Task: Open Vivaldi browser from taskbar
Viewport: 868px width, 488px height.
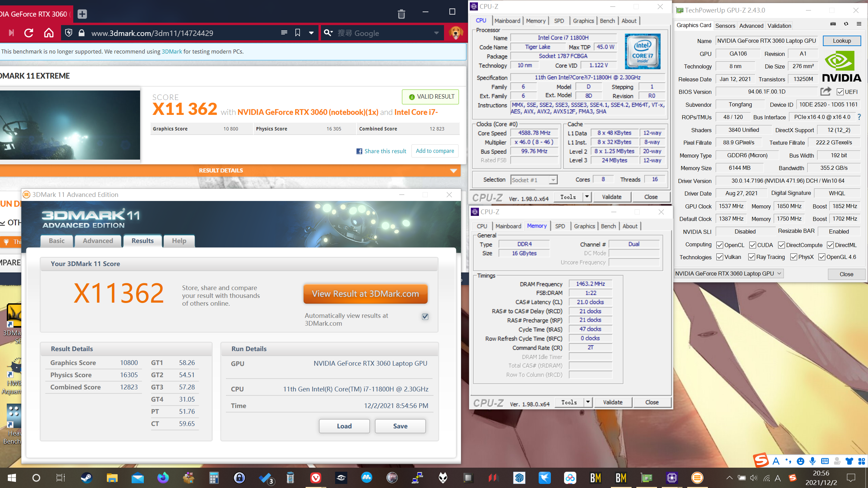Action: 315,478
